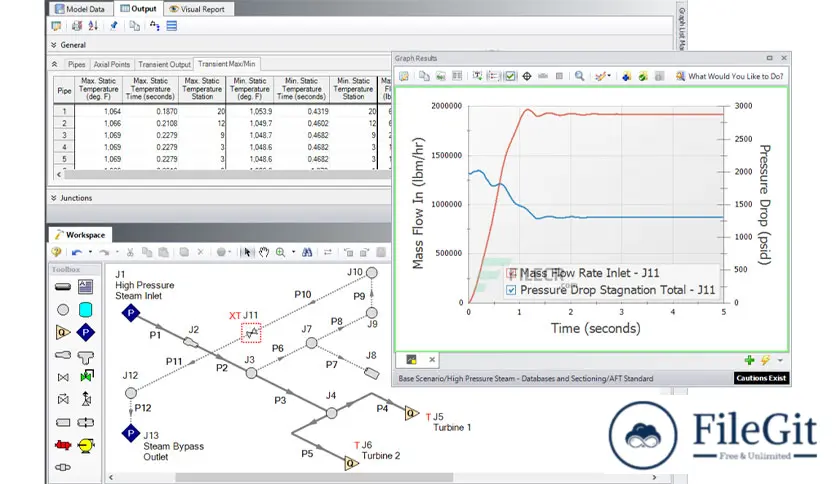836x484 pixels.
Task: Select the Tee/Wye junction tool
Action: (85, 356)
